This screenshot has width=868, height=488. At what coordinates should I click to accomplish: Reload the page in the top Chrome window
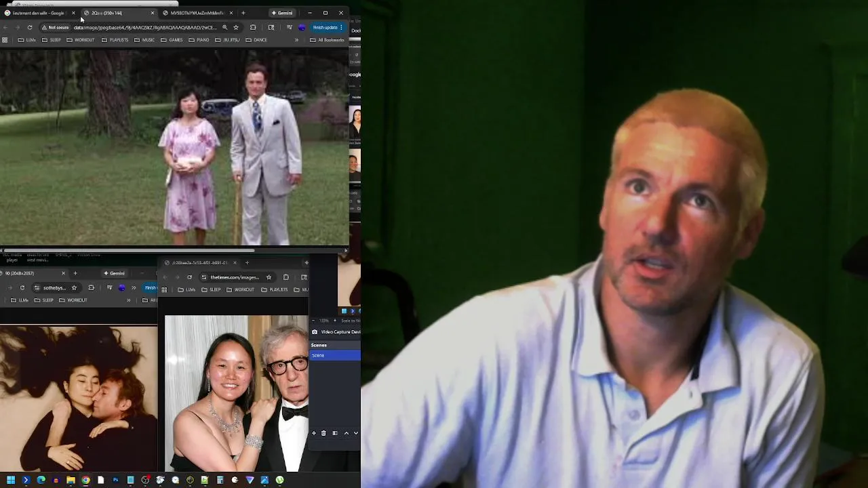[x=30, y=27]
